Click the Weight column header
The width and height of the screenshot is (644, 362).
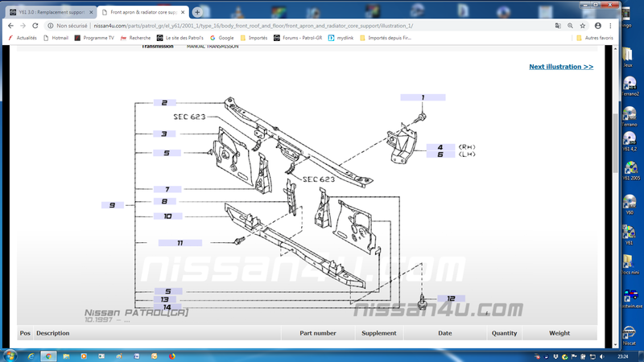[x=559, y=333]
